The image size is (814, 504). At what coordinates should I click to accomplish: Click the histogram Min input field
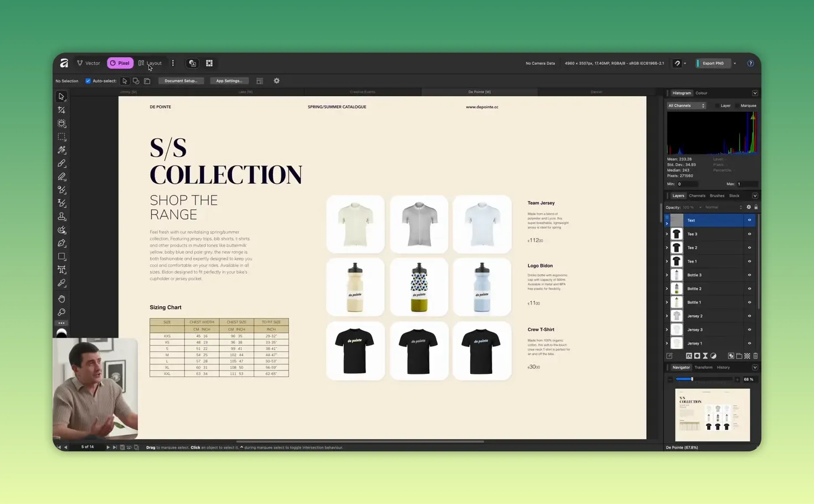[687, 184]
